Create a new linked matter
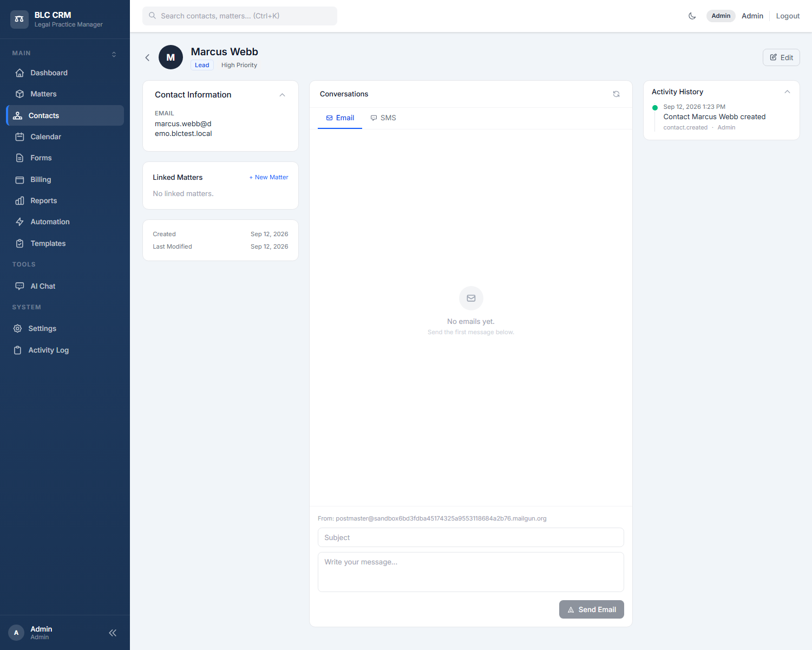 click(269, 177)
